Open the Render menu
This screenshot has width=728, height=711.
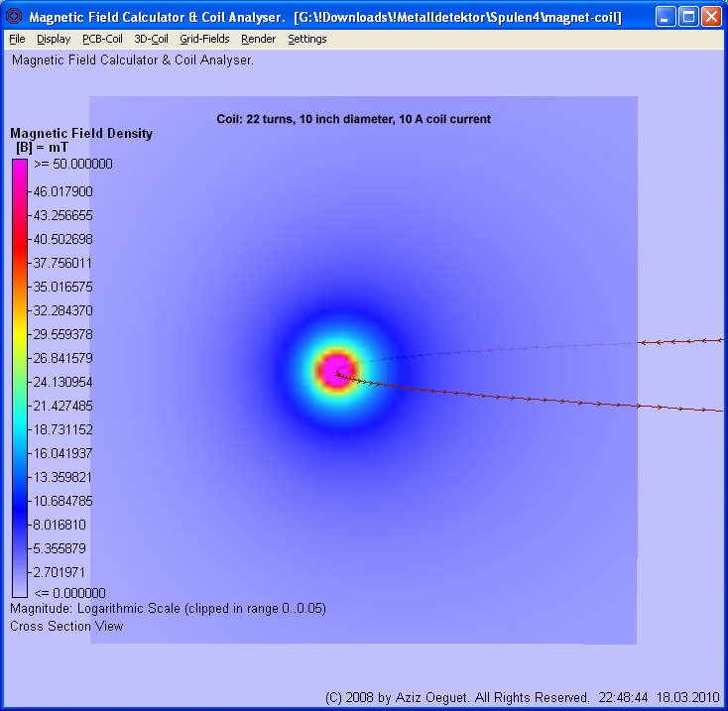[258, 39]
